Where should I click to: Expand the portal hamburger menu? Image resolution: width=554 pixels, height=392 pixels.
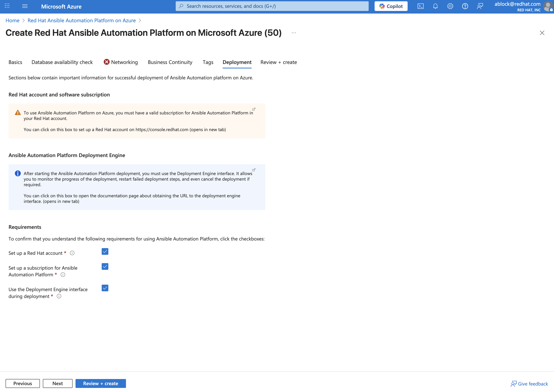[25, 6]
